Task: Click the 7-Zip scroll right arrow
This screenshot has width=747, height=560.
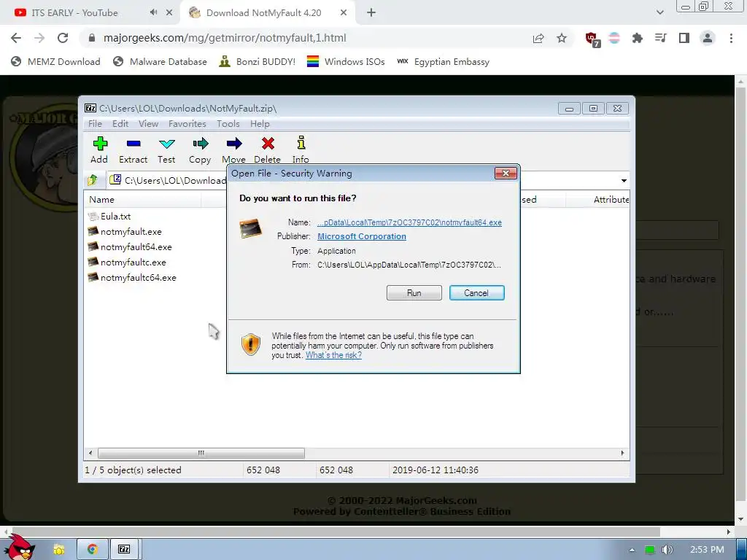Action: 622,453
